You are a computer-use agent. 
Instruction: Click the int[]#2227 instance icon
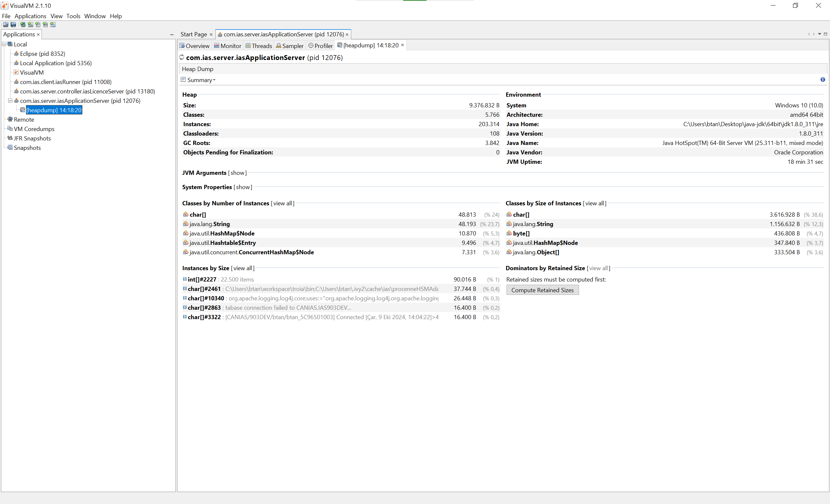coord(185,279)
